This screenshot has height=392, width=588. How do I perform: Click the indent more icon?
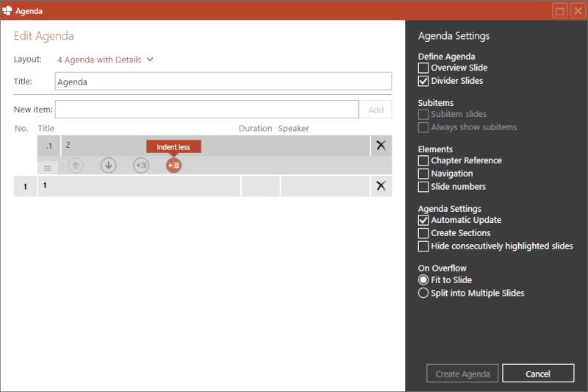[141, 165]
